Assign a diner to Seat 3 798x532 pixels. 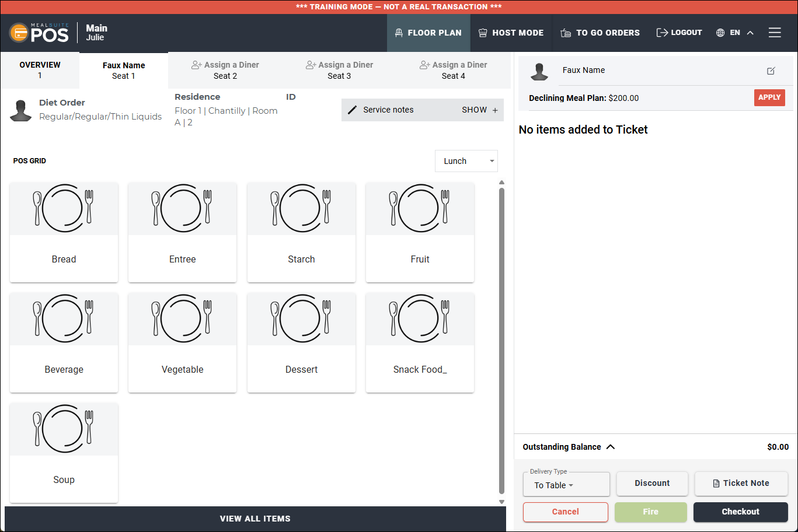click(339, 70)
